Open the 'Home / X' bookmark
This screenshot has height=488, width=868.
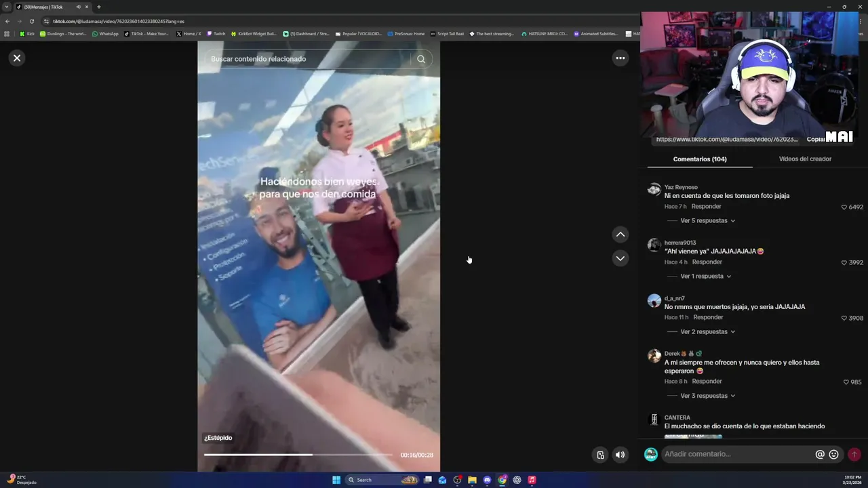189,34
